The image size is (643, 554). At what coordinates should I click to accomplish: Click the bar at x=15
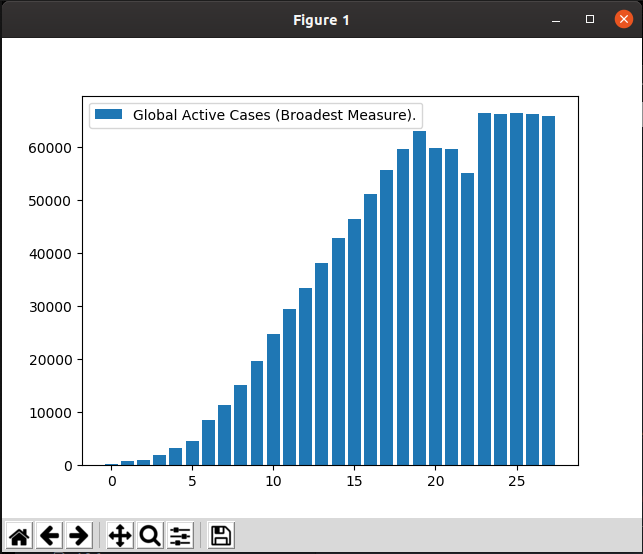pyautogui.click(x=354, y=342)
